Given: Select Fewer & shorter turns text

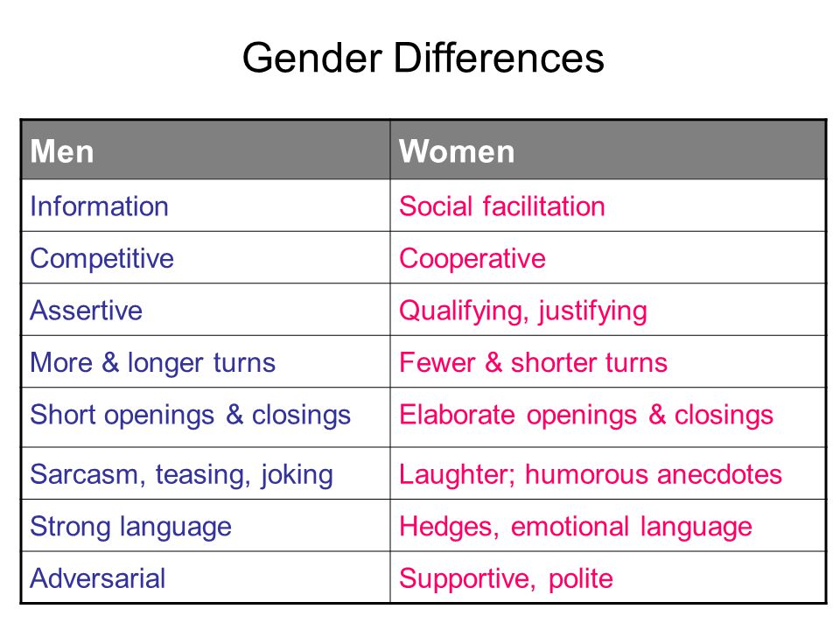Looking at the screenshot, I should tap(533, 362).
